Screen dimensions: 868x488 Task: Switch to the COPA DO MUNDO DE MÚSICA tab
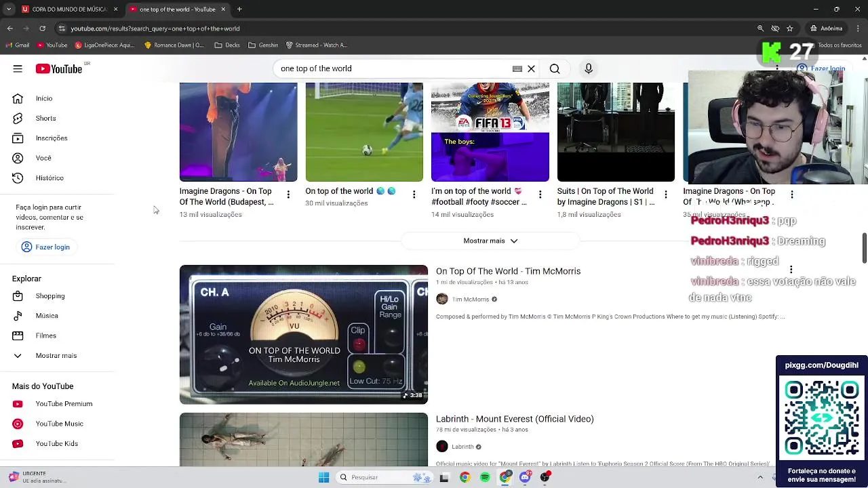[x=70, y=9]
